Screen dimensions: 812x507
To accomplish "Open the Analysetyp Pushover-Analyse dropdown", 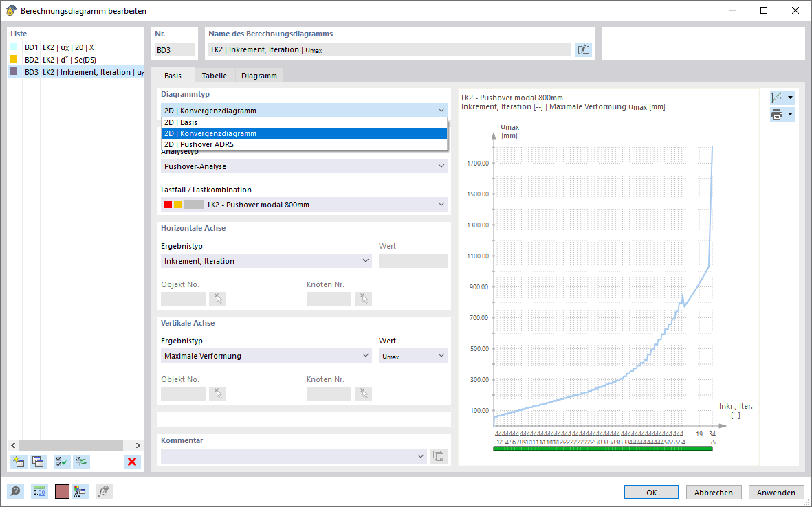I will 304,166.
